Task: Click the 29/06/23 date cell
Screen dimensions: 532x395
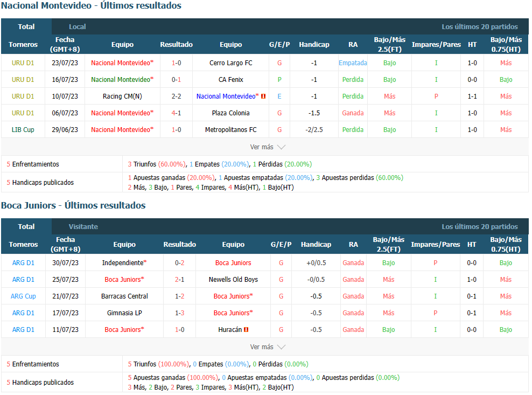Action: click(x=65, y=130)
